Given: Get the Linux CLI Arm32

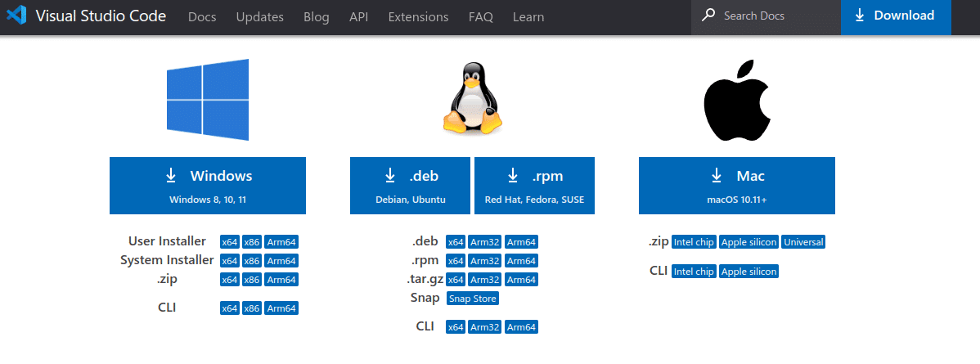Looking at the screenshot, I should click(x=485, y=327).
